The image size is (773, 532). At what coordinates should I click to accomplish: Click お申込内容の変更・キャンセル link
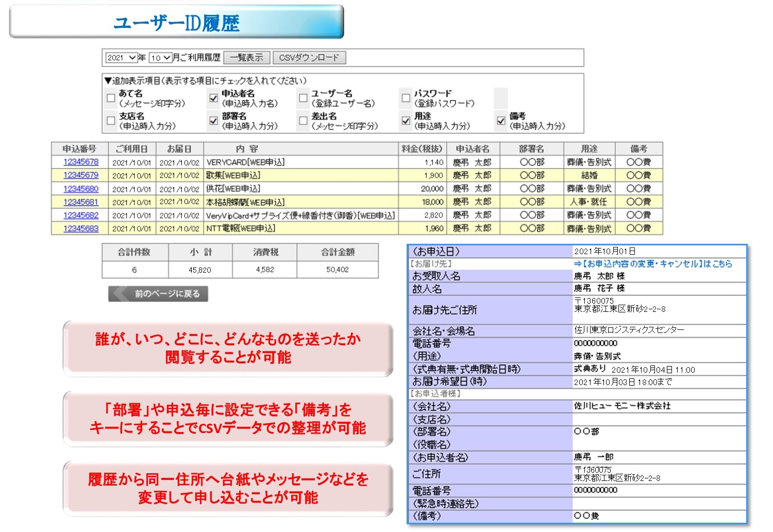click(x=653, y=264)
